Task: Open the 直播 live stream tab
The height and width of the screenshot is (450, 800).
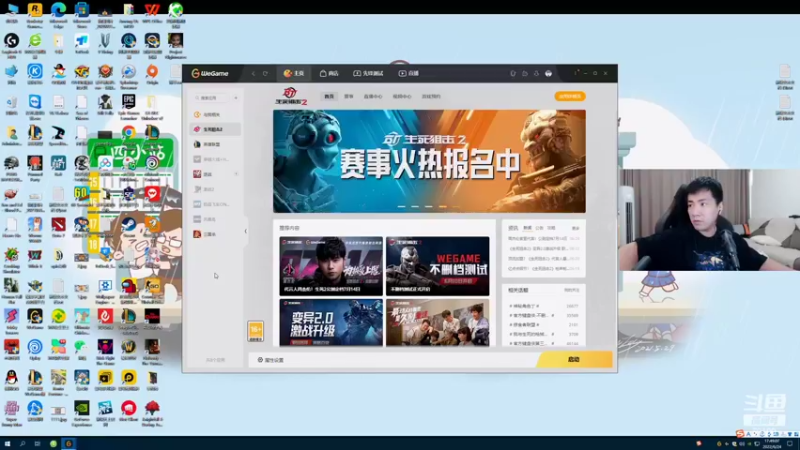Action: (409, 73)
